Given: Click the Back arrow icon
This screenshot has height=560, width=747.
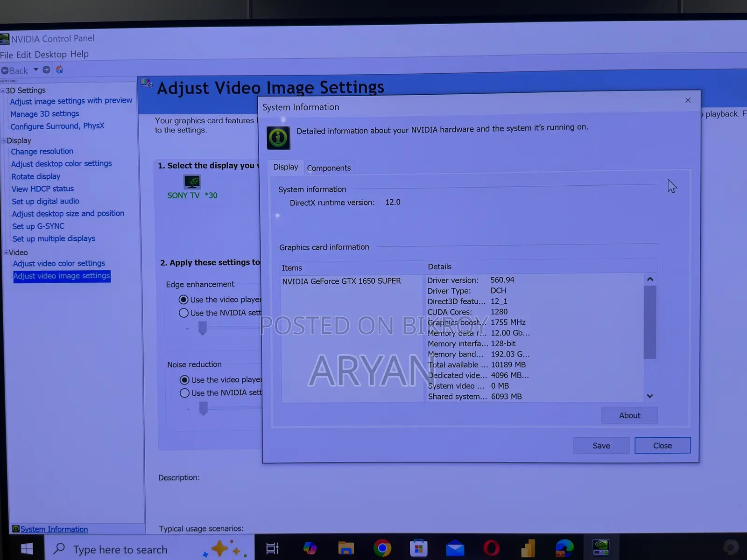Looking at the screenshot, I should click(x=5, y=71).
